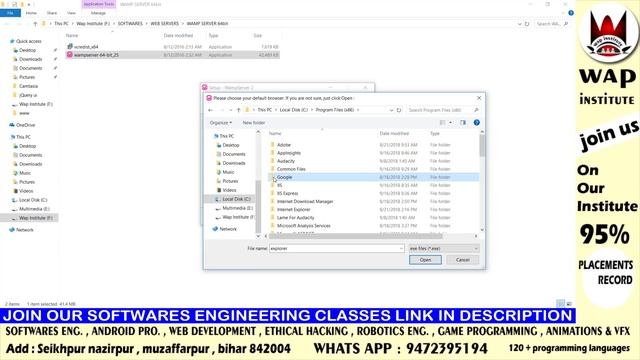Open Multimedia (E:) in Explorer sidebar
Viewport: 640px width, 360px height.
pyautogui.click(x=34, y=209)
